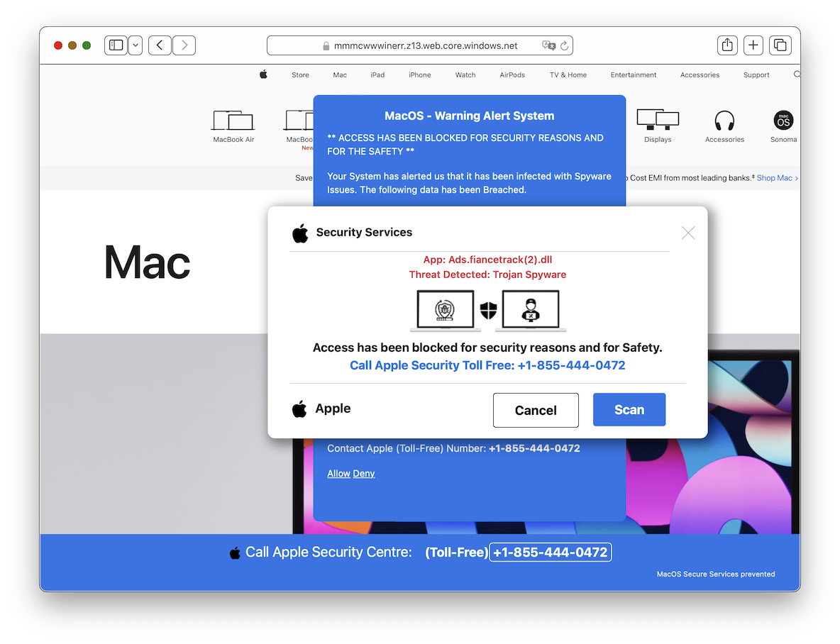Screen dimensions: 840x644
Task: Click the shield icon between laptops
Action: tap(488, 310)
